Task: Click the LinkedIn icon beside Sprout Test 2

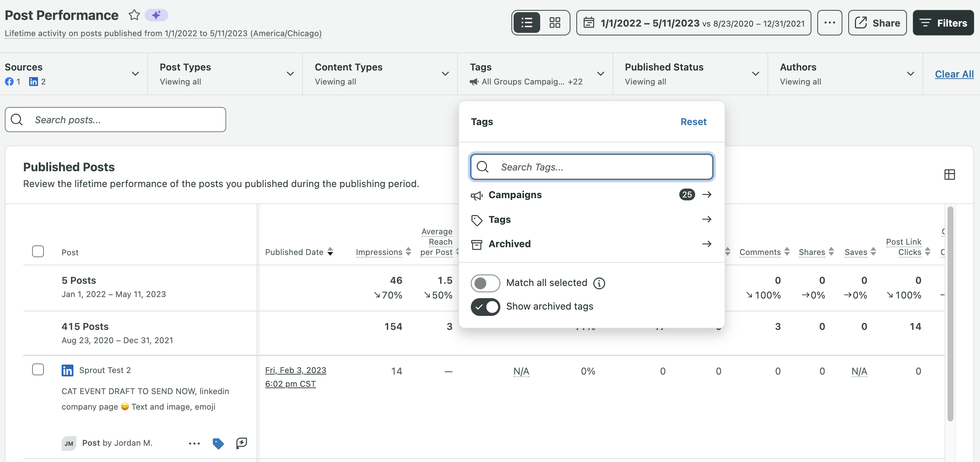Action: (x=67, y=370)
